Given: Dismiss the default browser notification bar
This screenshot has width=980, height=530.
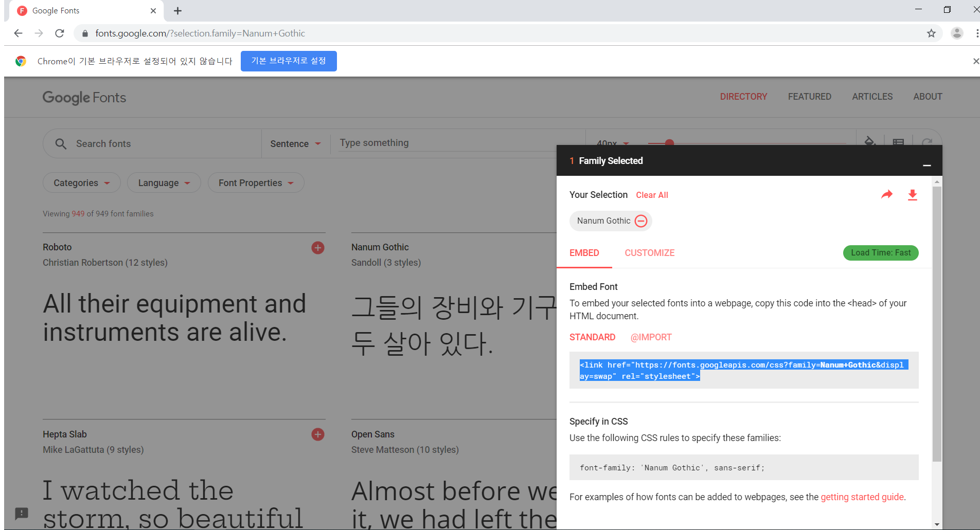Looking at the screenshot, I should [x=976, y=61].
